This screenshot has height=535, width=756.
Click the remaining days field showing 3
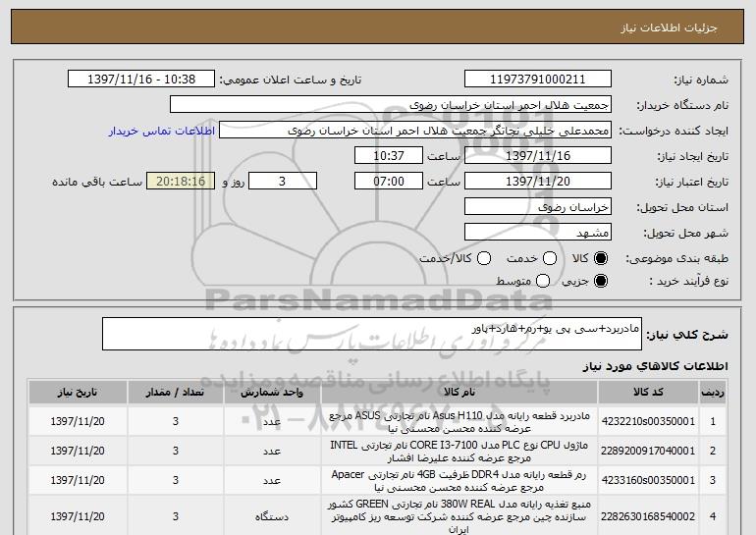pos(283,182)
